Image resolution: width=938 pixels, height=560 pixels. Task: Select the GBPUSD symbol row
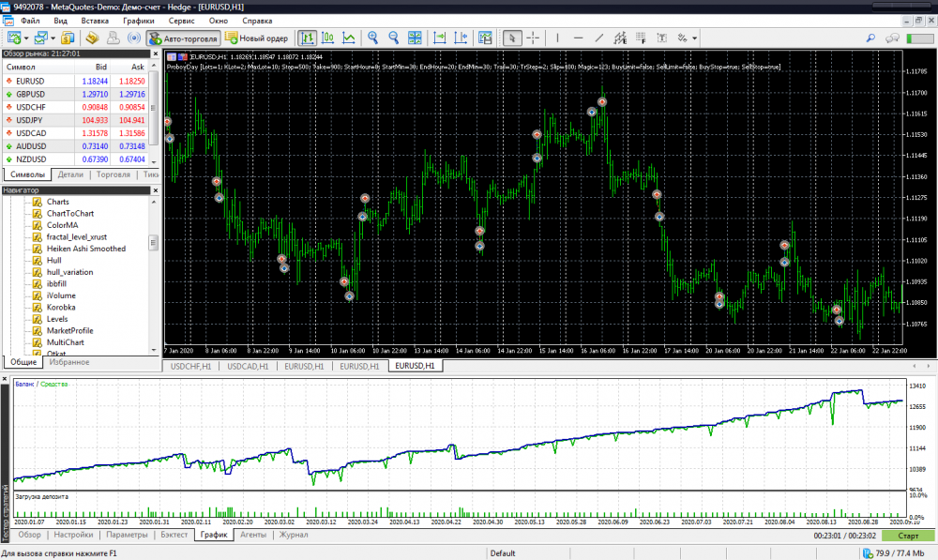76,94
